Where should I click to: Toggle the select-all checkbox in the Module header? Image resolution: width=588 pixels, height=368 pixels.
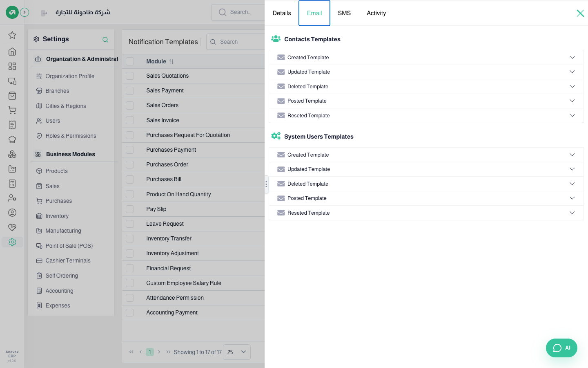130,61
